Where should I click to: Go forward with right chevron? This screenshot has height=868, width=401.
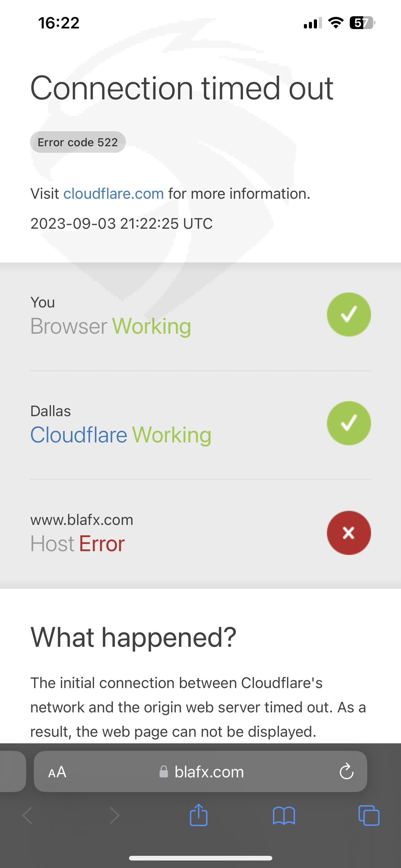[x=115, y=816]
